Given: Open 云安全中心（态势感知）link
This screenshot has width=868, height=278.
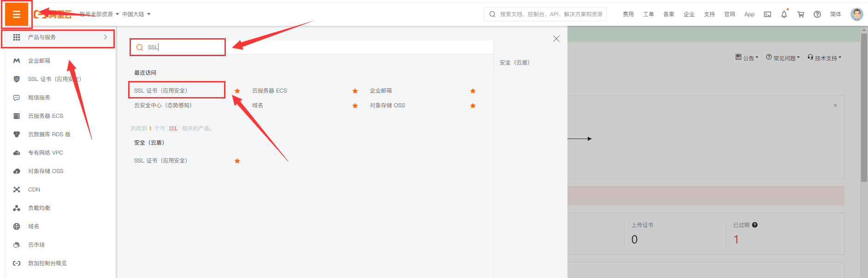Looking at the screenshot, I should pos(163,105).
